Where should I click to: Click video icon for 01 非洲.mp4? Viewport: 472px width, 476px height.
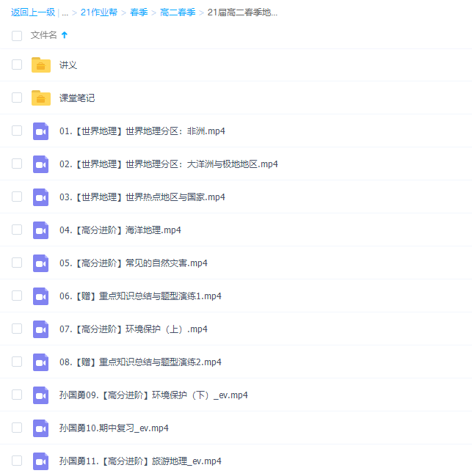tap(41, 131)
